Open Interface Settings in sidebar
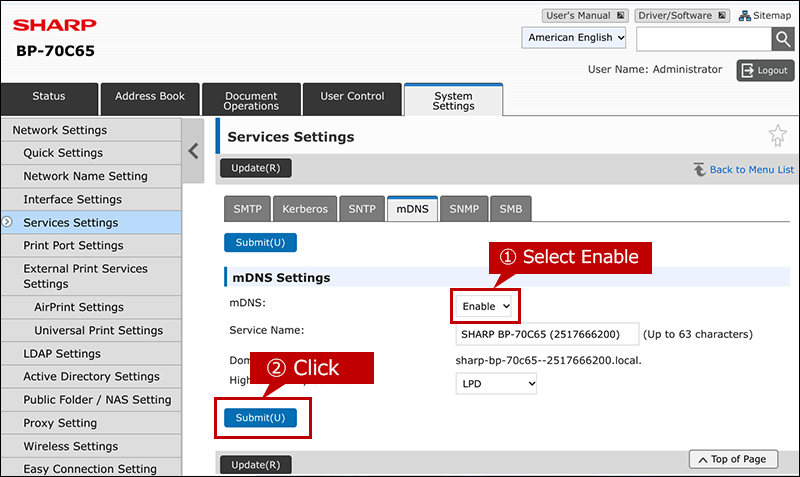Viewport: 800px width, 477px height. [x=91, y=199]
